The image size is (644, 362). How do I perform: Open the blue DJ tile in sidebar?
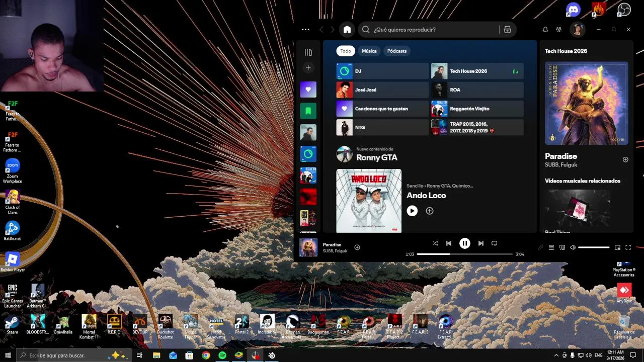308,154
